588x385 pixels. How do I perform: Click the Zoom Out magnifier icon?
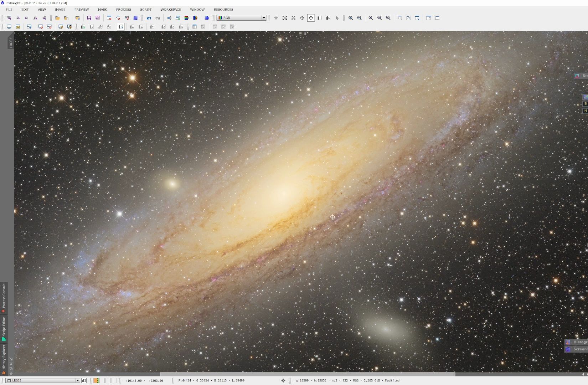(x=359, y=18)
